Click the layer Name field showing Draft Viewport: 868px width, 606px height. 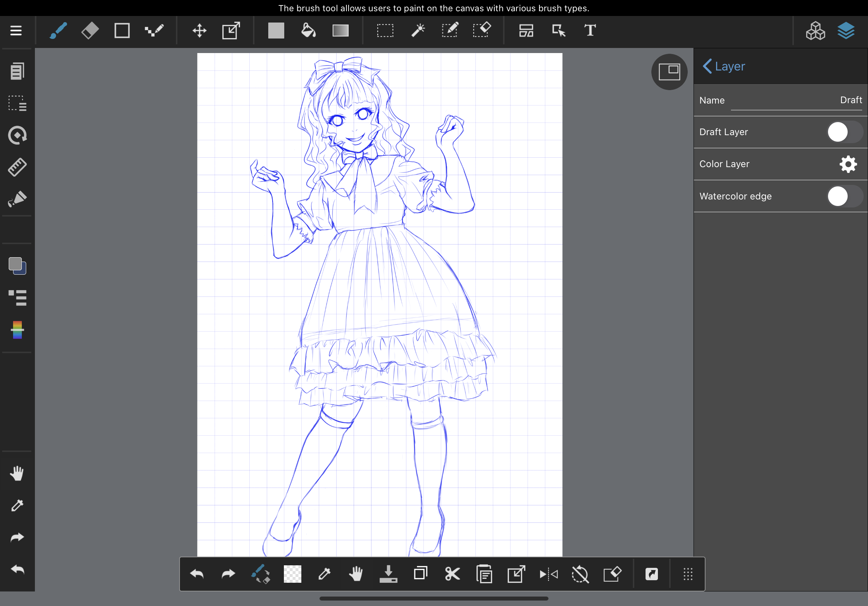[796, 100]
